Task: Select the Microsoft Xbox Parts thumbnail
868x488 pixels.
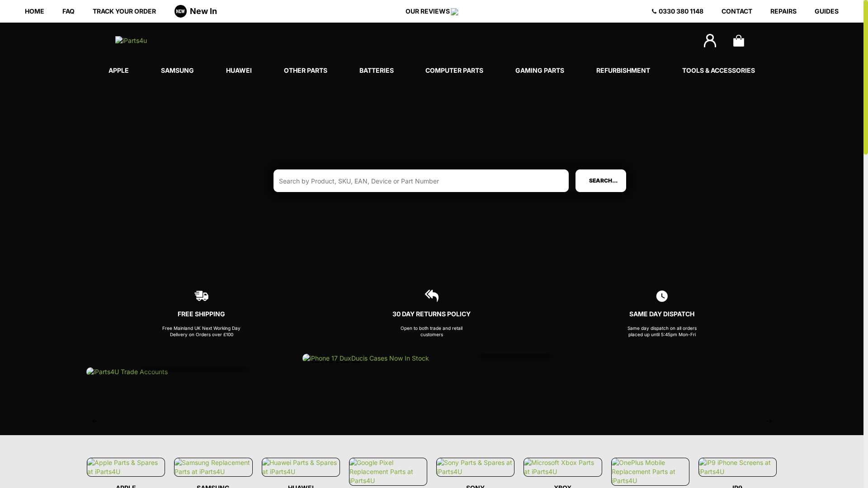Action: pos(562,467)
